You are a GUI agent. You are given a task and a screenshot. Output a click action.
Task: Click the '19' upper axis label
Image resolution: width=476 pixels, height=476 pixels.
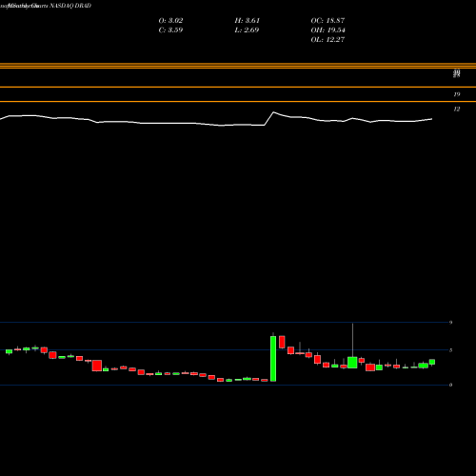coord(457,94)
